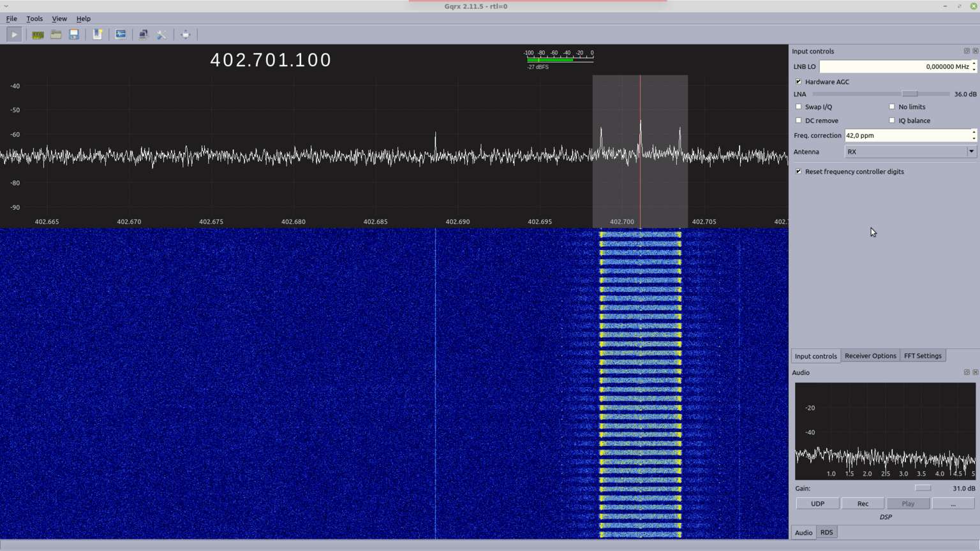The height and width of the screenshot is (551, 980).
Task: Switch to the Receiver Options tab
Action: (x=870, y=356)
